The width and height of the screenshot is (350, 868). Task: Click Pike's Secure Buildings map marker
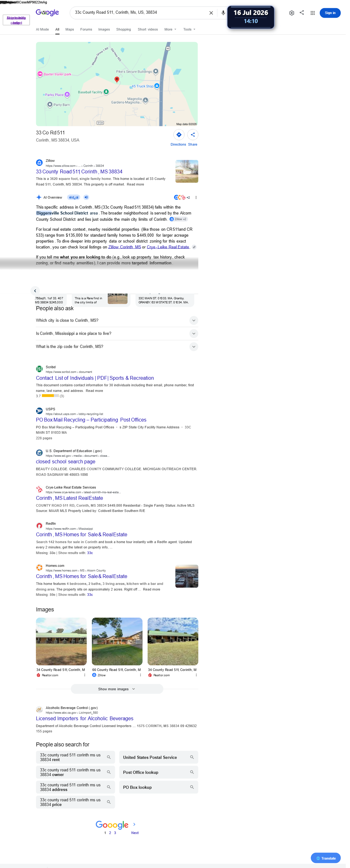point(156,71)
